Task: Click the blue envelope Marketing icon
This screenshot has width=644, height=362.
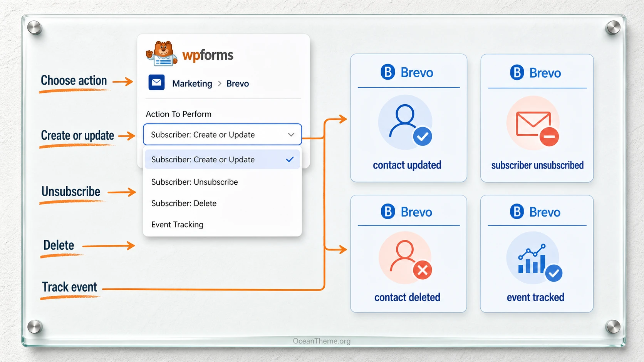Action: point(156,82)
